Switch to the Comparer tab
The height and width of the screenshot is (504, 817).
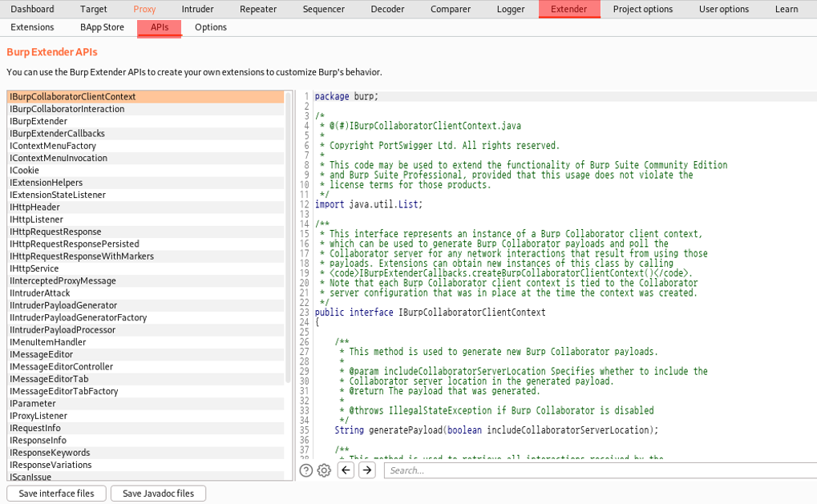[x=450, y=9]
